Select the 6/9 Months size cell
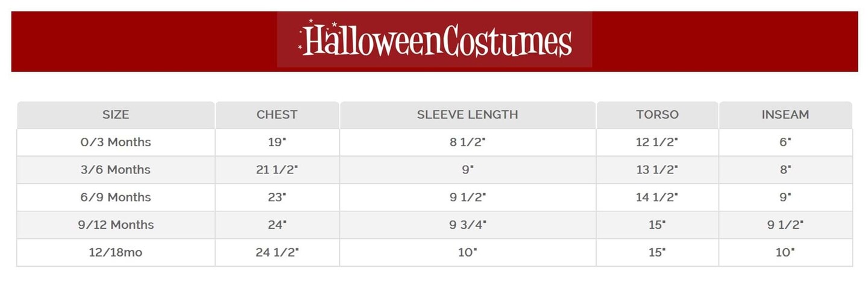 tap(116, 197)
